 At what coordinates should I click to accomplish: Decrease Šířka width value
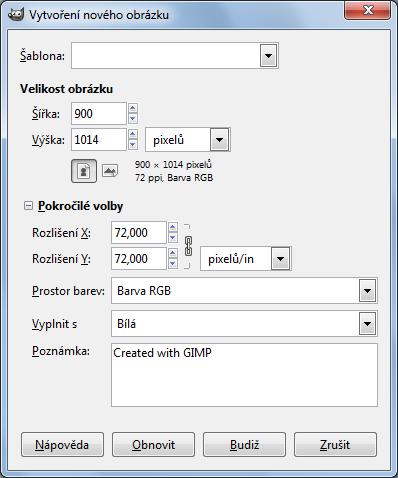(133, 118)
